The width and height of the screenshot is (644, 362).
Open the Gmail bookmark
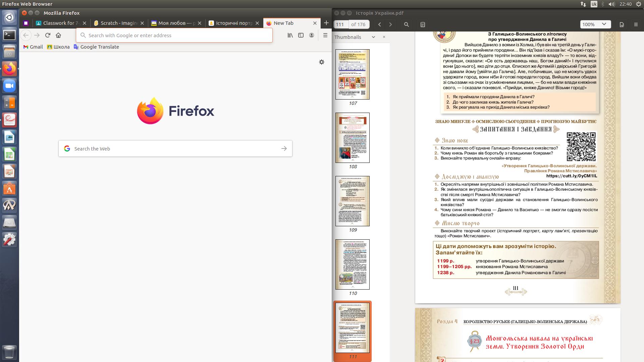click(x=33, y=47)
